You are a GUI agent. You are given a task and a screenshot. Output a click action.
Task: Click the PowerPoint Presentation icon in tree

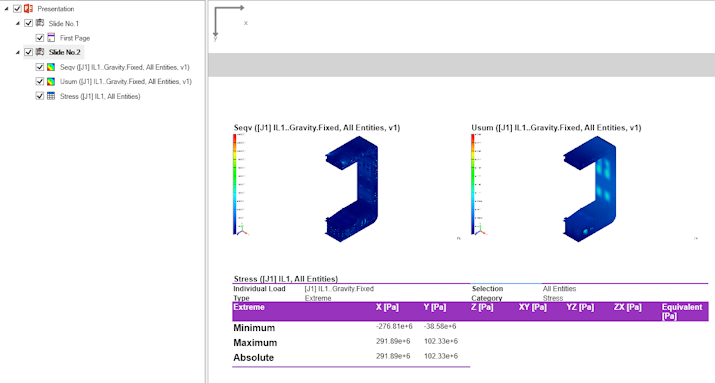(28, 9)
